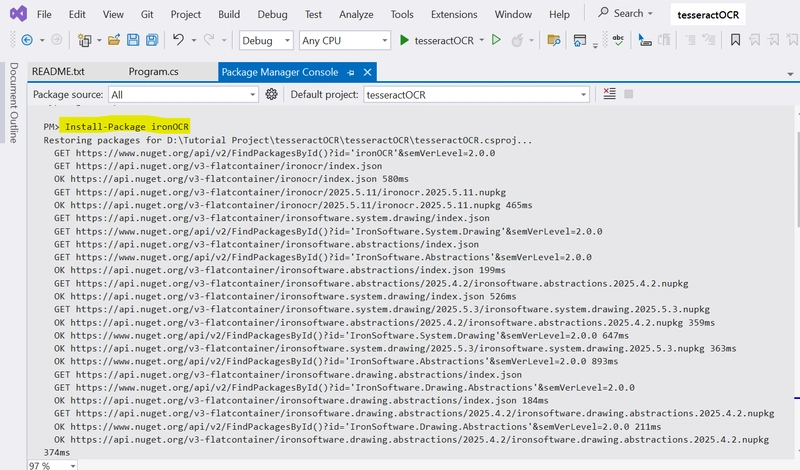Viewport: 800px width, 470px height.
Task: Pin the Package Manager Console tab
Action: (351, 72)
